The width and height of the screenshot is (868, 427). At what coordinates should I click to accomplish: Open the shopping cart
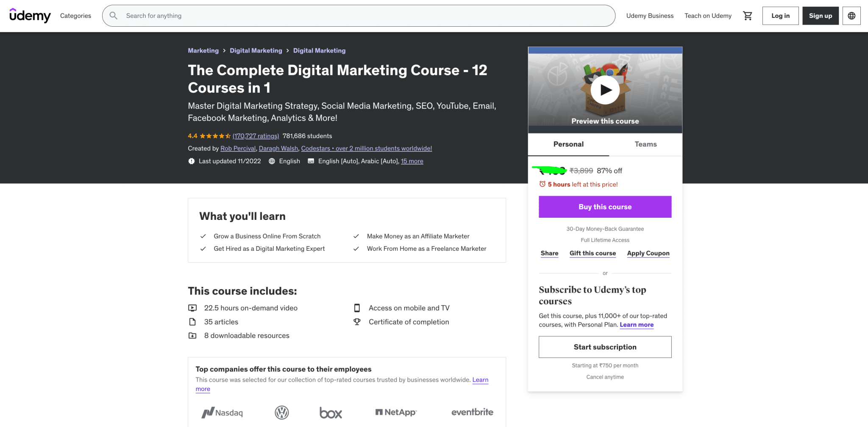[x=748, y=16]
